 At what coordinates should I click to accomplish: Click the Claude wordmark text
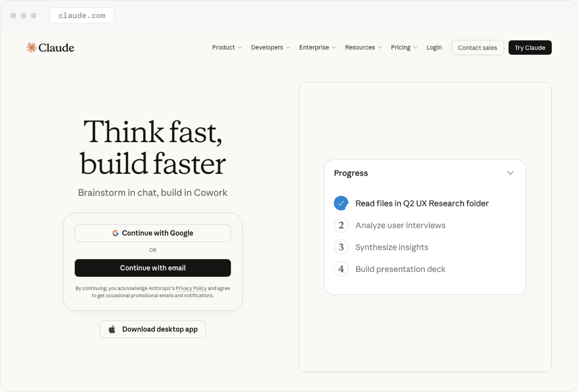tap(56, 48)
